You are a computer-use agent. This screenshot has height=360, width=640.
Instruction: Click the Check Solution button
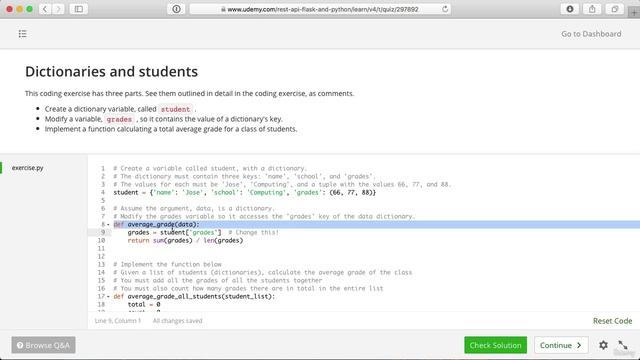click(x=495, y=345)
